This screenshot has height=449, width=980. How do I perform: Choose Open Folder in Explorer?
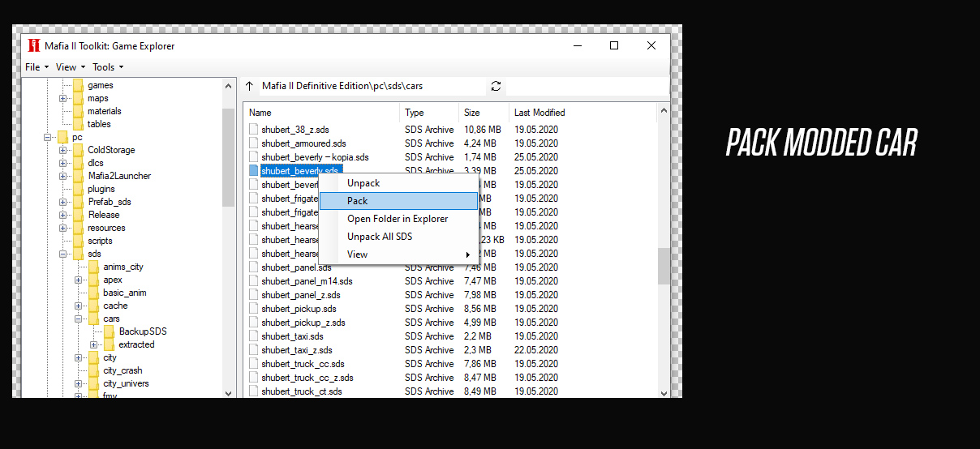398,219
